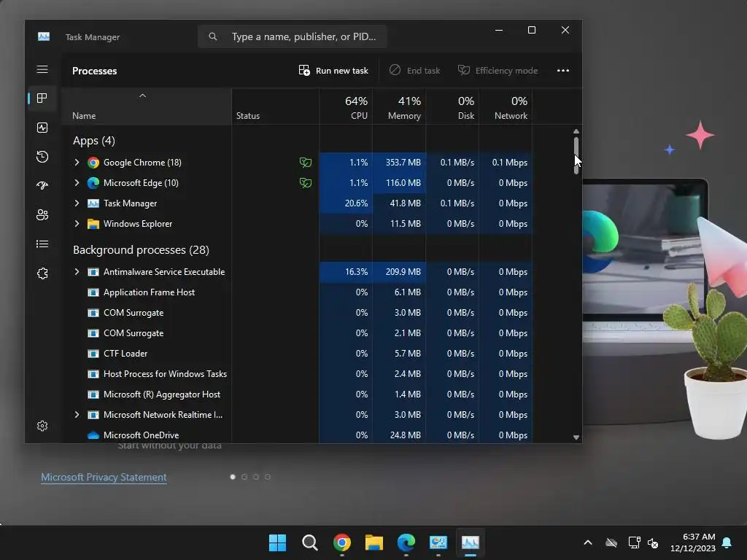Sort processes by CPU column
The height and width of the screenshot is (560, 747).
[346, 107]
